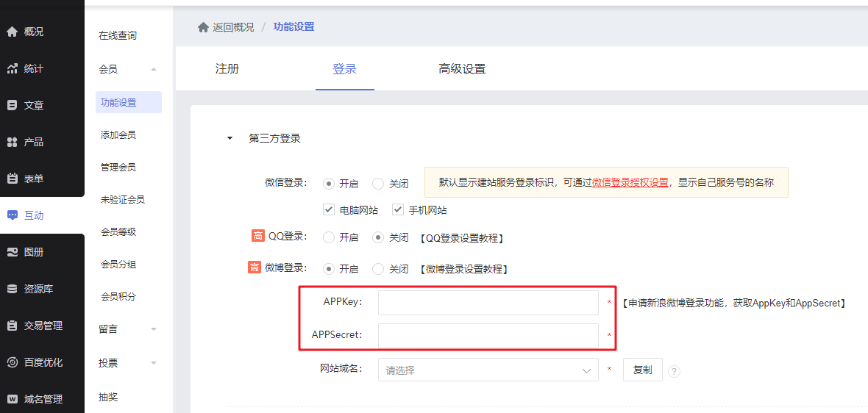Screen dimensions: 868x413
Task: Open 统计 via its chart icon
Action: click(13, 68)
